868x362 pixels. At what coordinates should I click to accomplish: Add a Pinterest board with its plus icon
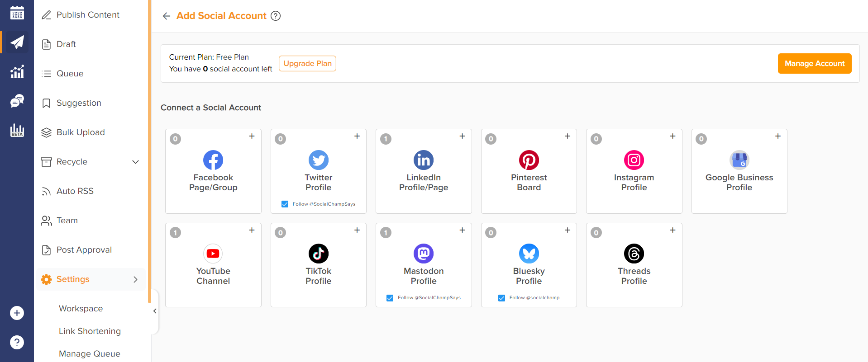click(568, 136)
